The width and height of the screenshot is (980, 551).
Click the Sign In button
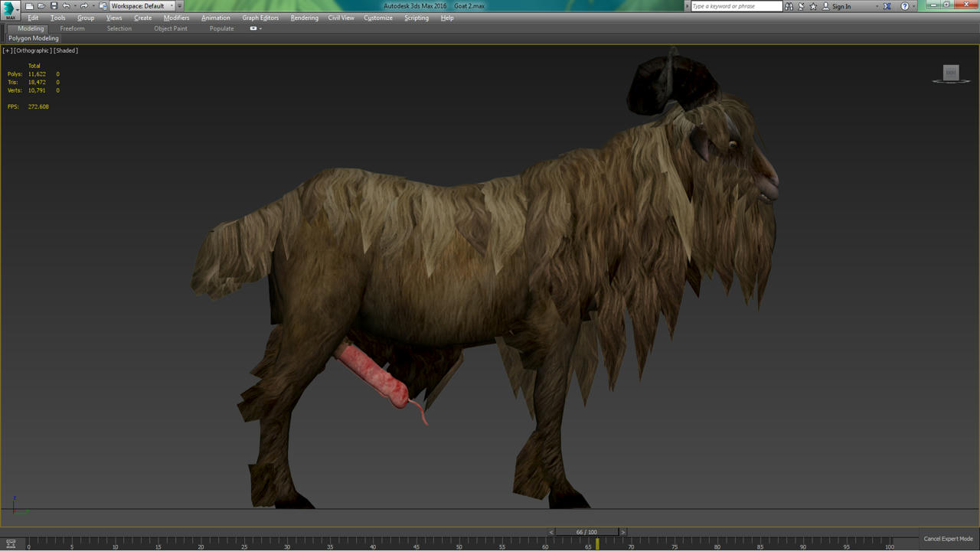[x=836, y=6]
